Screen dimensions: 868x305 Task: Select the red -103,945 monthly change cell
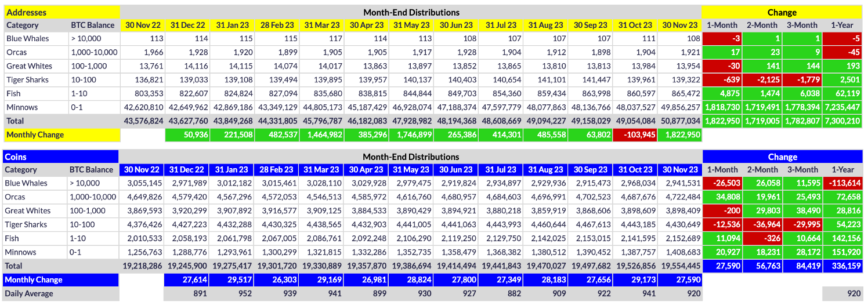(635, 135)
